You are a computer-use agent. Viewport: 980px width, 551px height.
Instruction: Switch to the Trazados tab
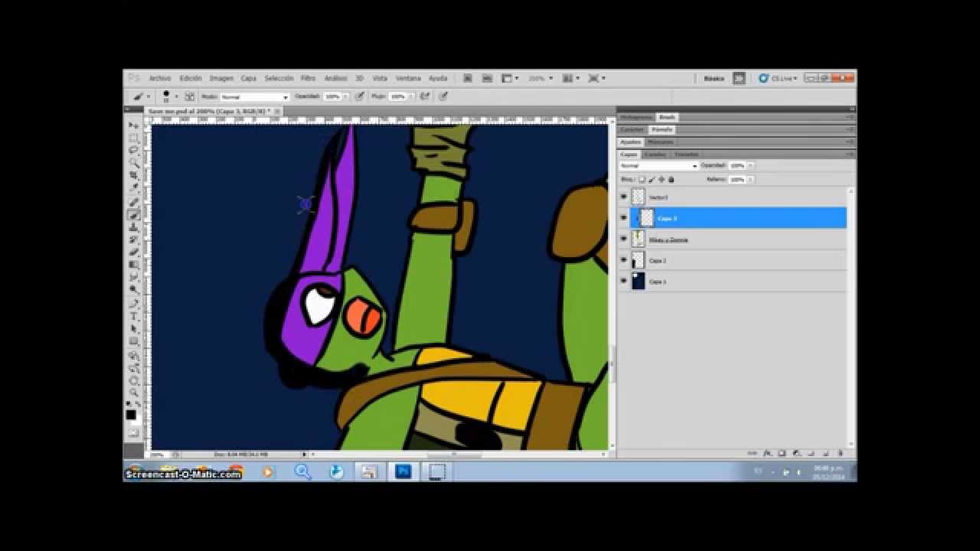(686, 154)
